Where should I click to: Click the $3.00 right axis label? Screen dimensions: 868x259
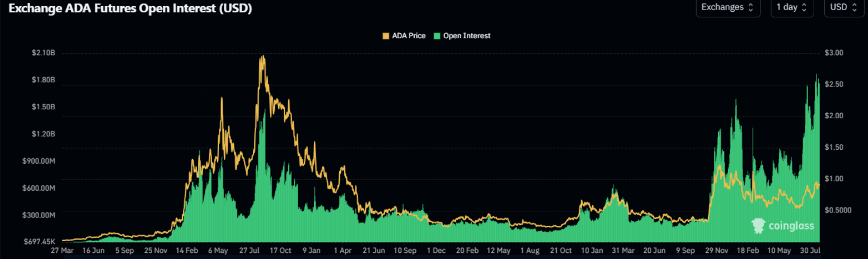click(834, 53)
